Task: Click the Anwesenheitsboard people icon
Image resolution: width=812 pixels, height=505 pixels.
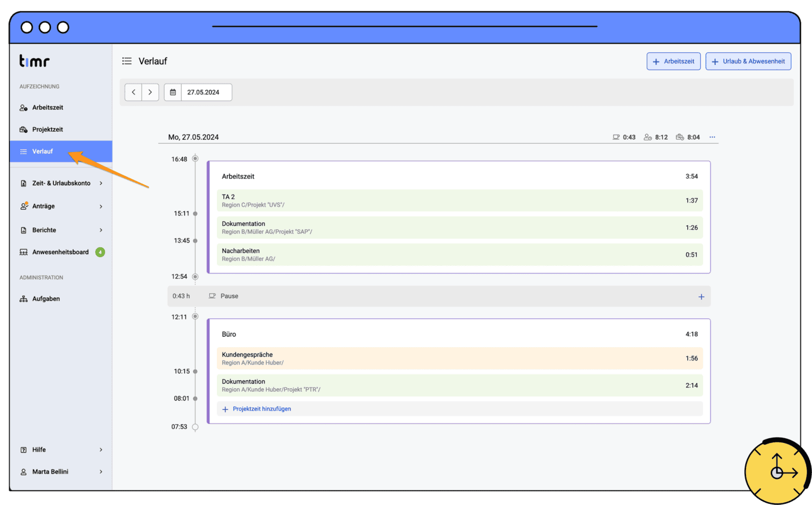Action: tap(24, 252)
